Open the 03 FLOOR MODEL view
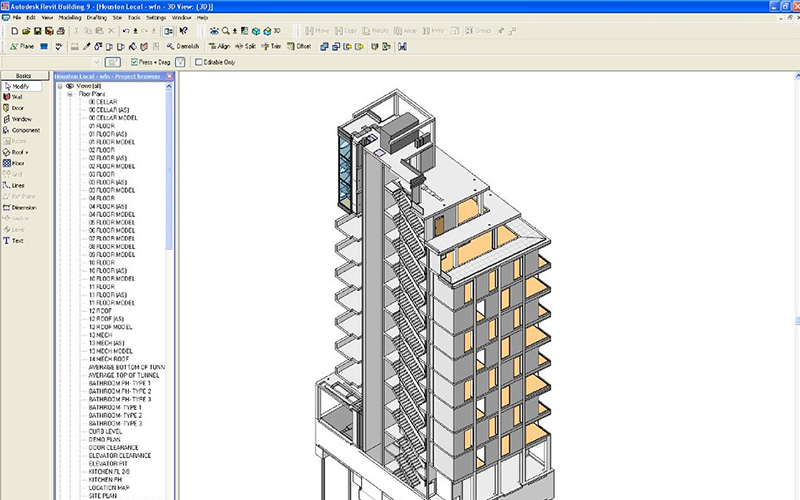Screen dimensions: 800x500 111,190
